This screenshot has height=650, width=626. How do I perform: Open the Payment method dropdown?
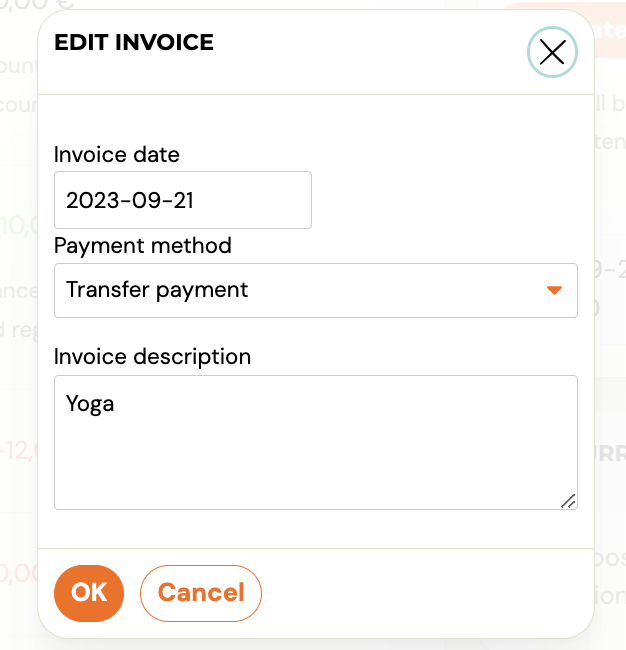316,290
